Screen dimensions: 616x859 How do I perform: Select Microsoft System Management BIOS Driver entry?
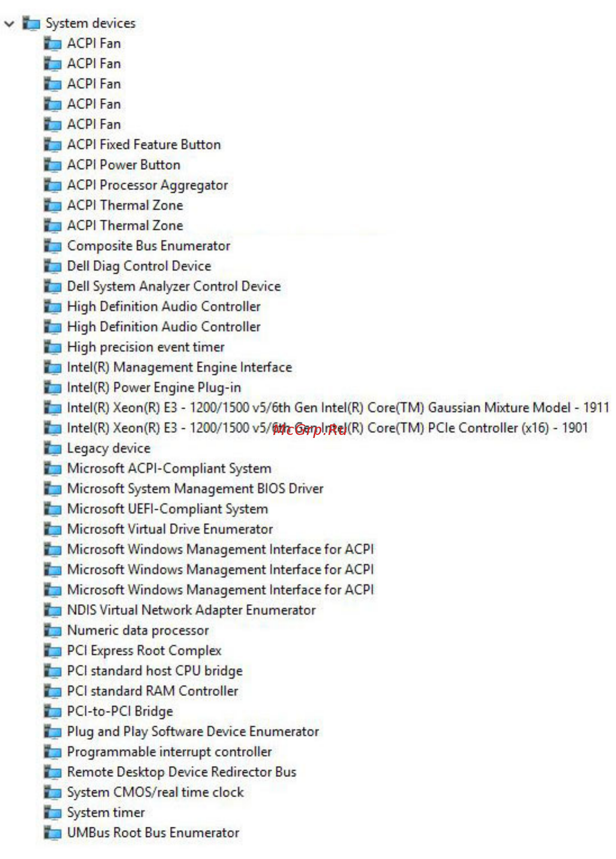[195, 489]
